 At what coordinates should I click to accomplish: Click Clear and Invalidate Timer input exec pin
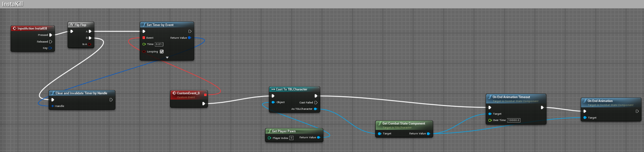[x=53, y=100]
